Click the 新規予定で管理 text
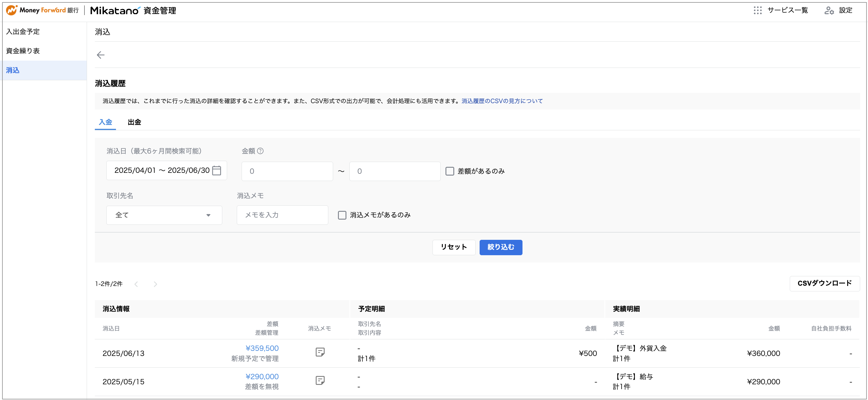 [x=255, y=359]
